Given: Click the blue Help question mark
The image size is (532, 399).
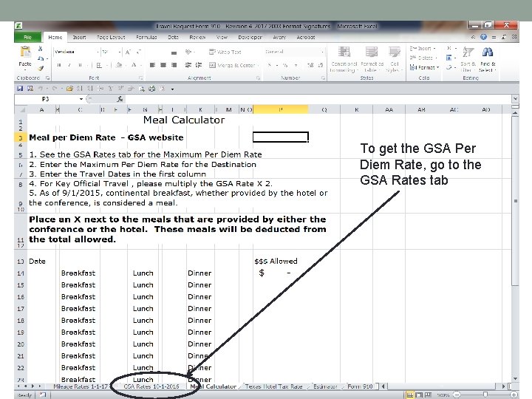Looking at the screenshot, I should pos(483,37).
